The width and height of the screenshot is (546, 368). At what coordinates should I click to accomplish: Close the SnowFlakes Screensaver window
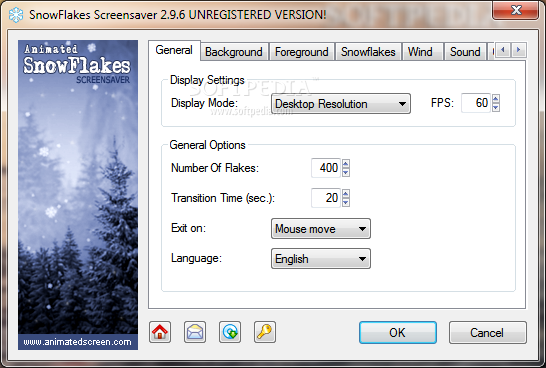516,10
